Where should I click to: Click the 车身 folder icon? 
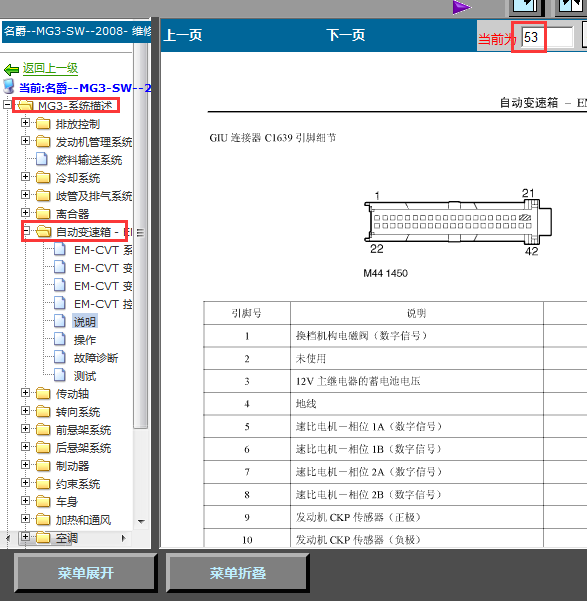43,501
